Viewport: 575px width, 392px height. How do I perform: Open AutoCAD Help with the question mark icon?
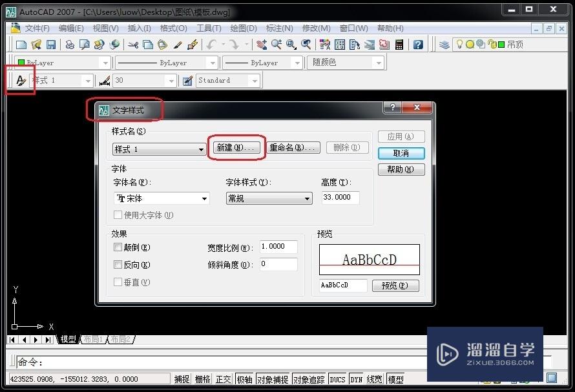point(417,44)
